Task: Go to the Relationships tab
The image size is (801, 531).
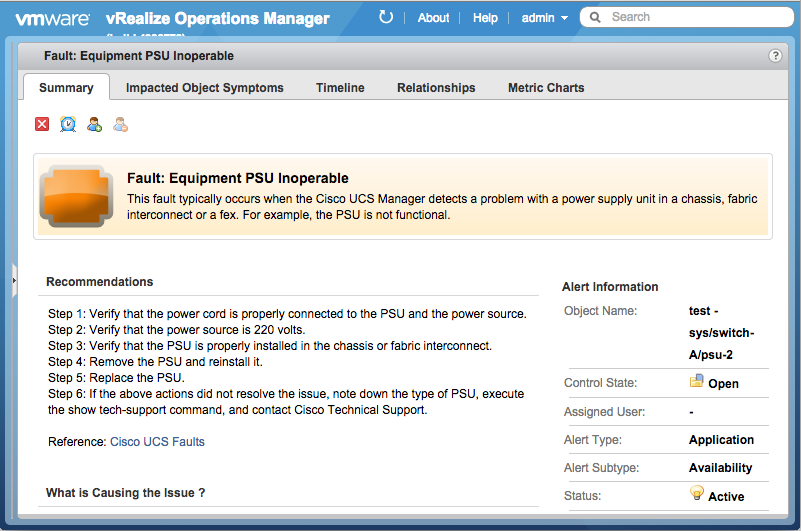Action: (x=436, y=88)
